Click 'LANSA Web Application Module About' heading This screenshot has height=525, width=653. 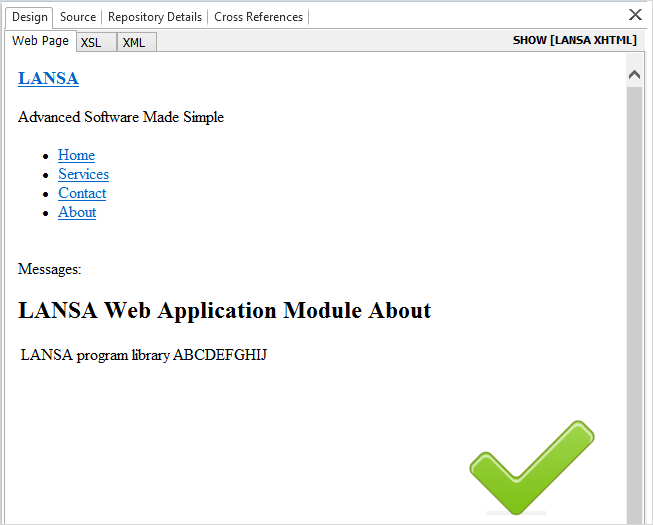coord(224,311)
